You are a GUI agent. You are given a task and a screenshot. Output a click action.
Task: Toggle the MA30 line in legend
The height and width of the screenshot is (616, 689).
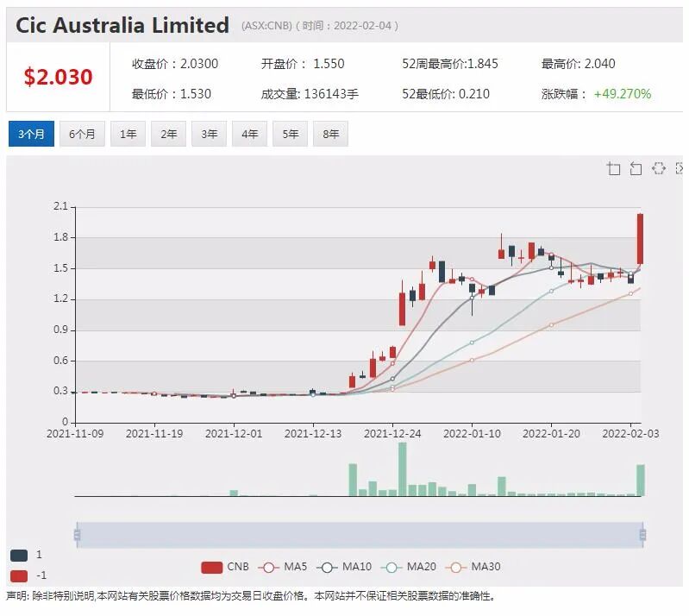(x=473, y=567)
